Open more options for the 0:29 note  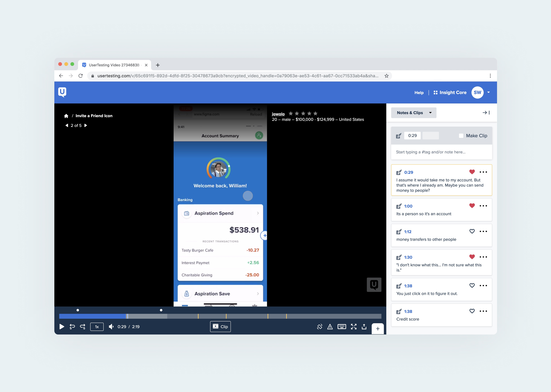point(483,172)
